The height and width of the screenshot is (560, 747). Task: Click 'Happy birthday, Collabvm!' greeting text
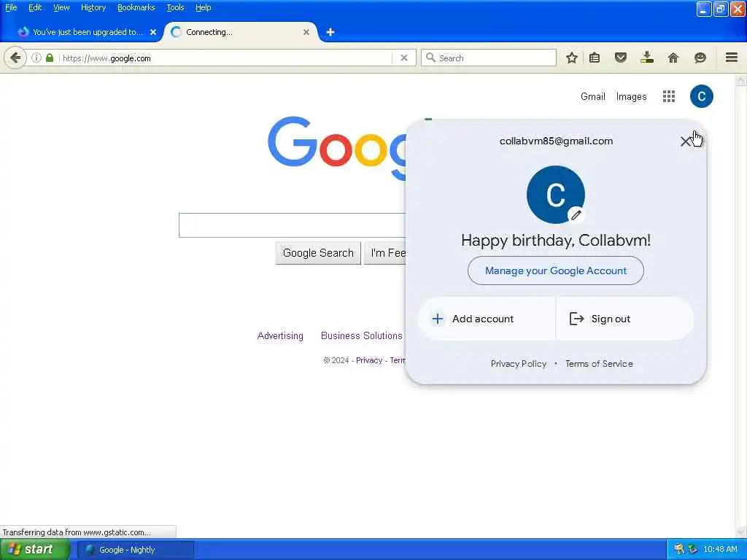(555, 241)
